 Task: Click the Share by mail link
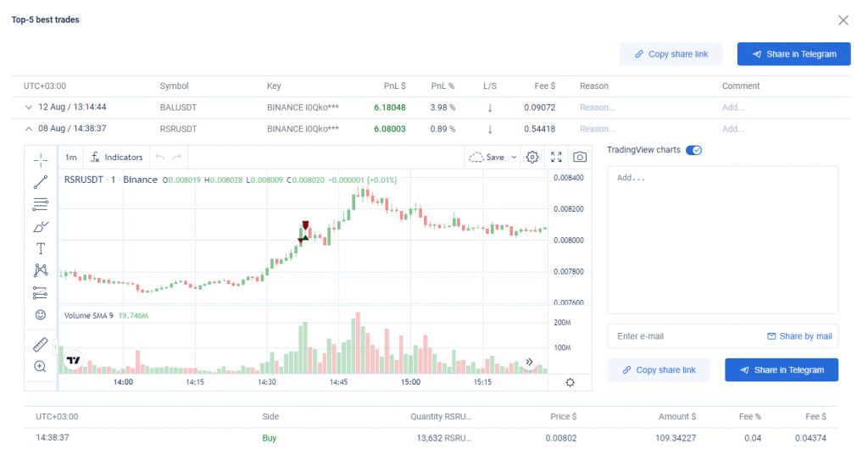coord(799,336)
